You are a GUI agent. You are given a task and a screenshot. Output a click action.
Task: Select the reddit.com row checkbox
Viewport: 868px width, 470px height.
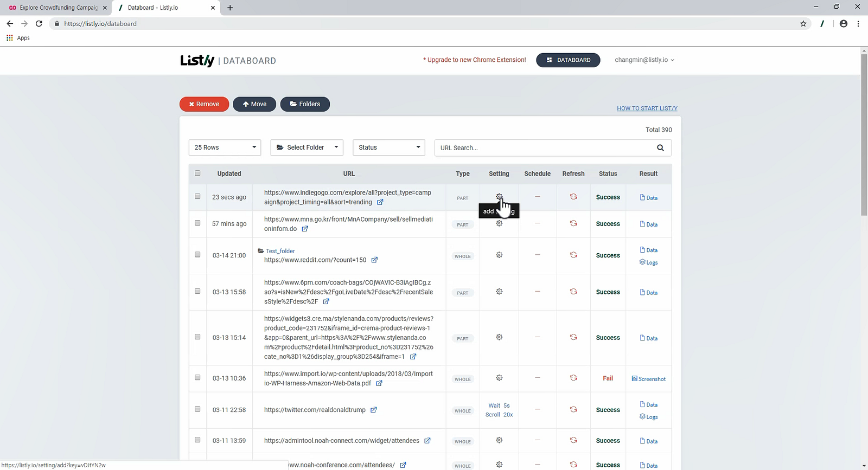click(x=197, y=254)
